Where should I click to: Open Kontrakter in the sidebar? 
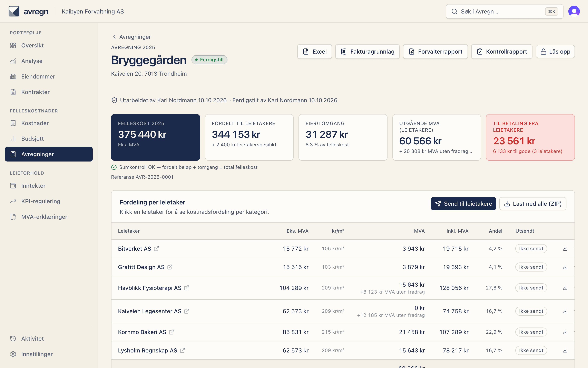pyautogui.click(x=49, y=92)
